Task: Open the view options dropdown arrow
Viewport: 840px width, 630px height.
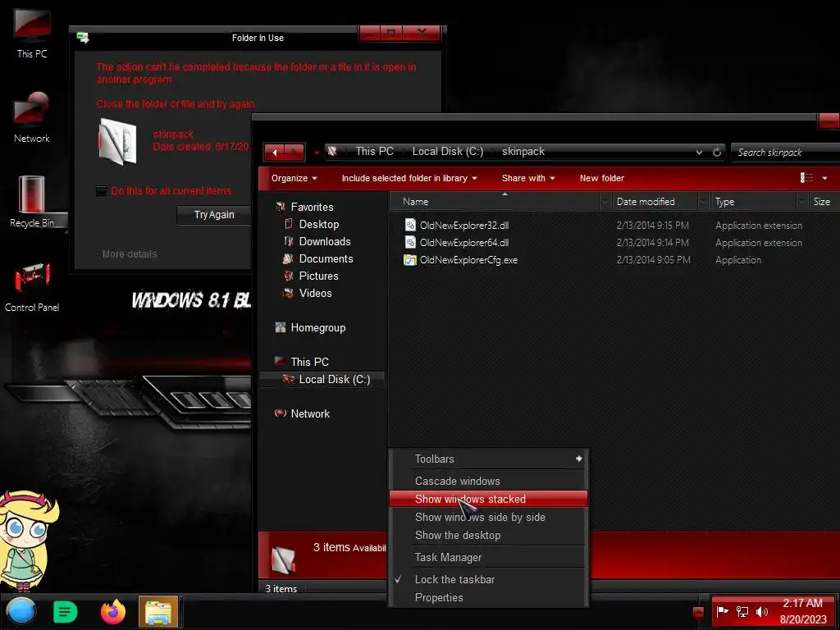Action: [824, 178]
